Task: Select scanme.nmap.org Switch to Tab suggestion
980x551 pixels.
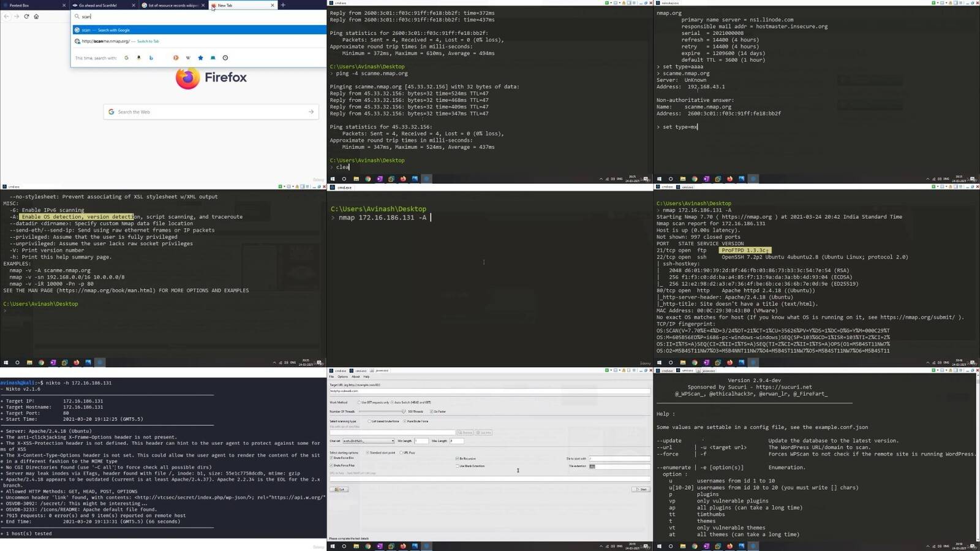Action: pyautogui.click(x=199, y=41)
